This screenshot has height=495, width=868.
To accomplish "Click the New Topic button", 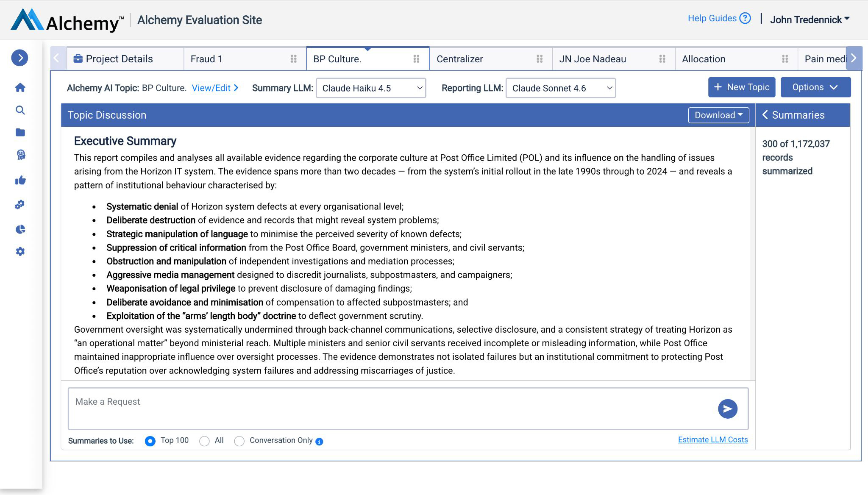I will 741,87.
